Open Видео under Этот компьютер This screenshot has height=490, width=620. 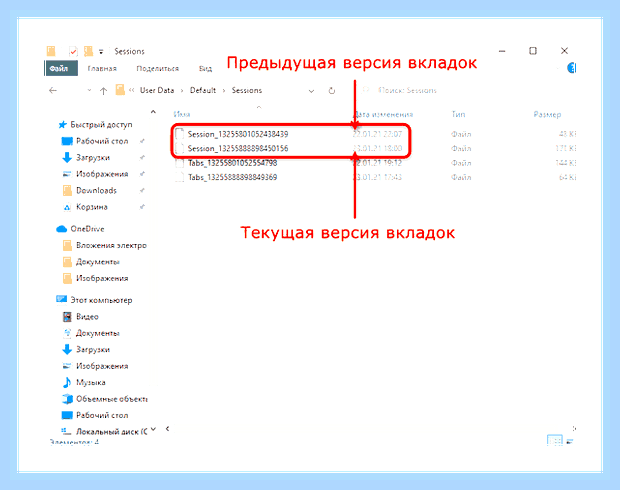coord(87,317)
